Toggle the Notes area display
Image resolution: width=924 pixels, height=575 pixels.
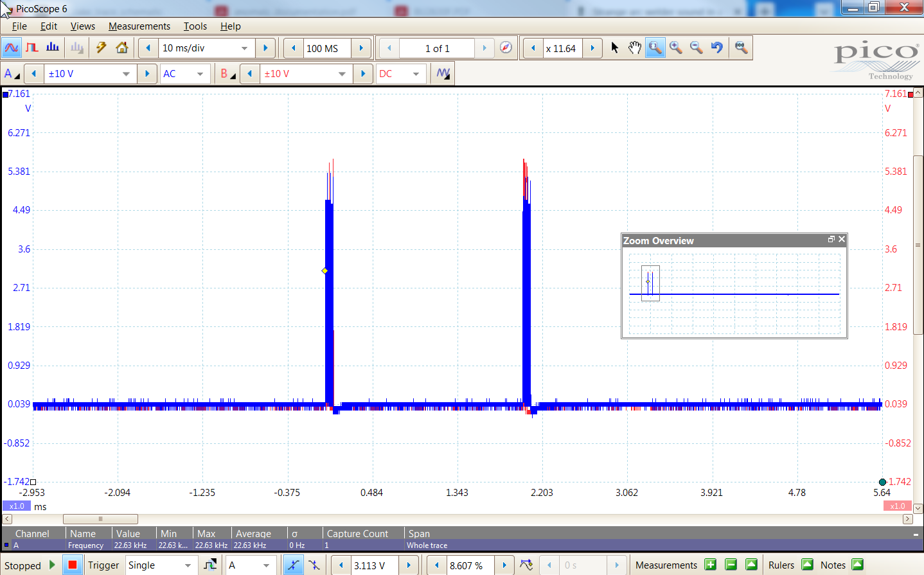857,565
